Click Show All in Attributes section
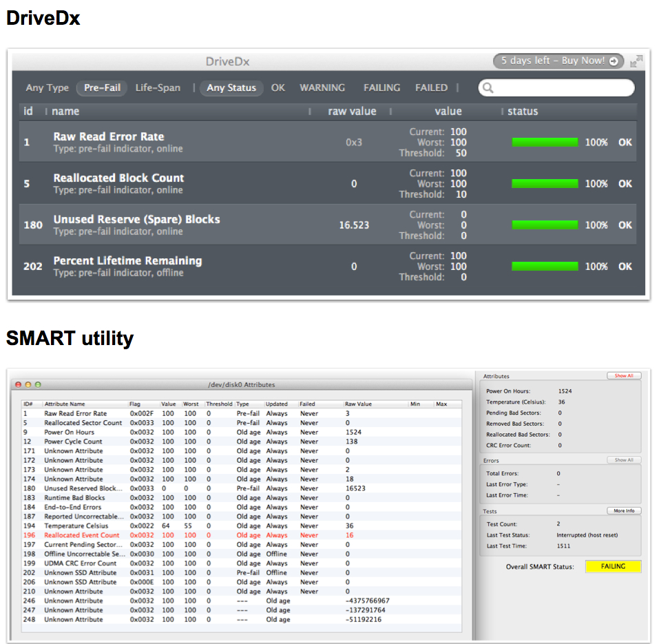Screen dimensions: 659x644 coord(624,376)
